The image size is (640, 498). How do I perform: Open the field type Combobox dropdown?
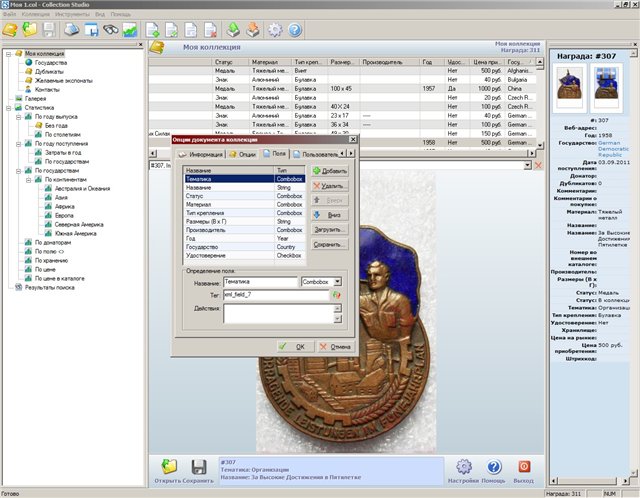click(338, 282)
